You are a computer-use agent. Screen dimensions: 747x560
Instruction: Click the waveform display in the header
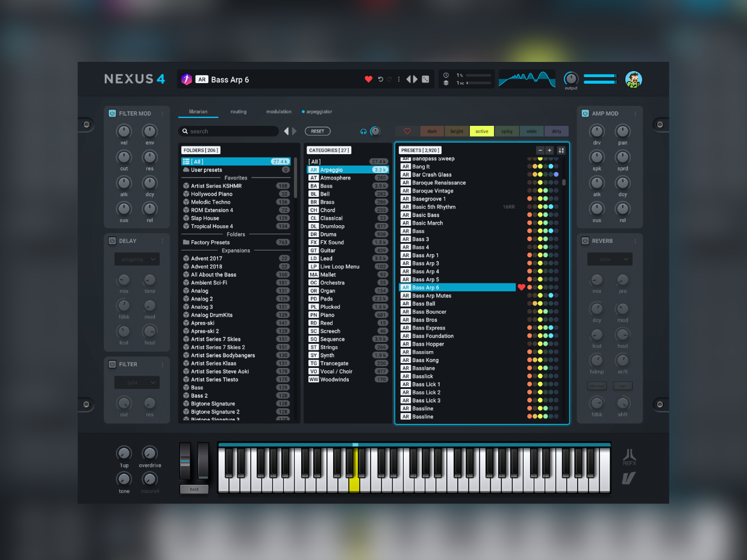click(527, 78)
